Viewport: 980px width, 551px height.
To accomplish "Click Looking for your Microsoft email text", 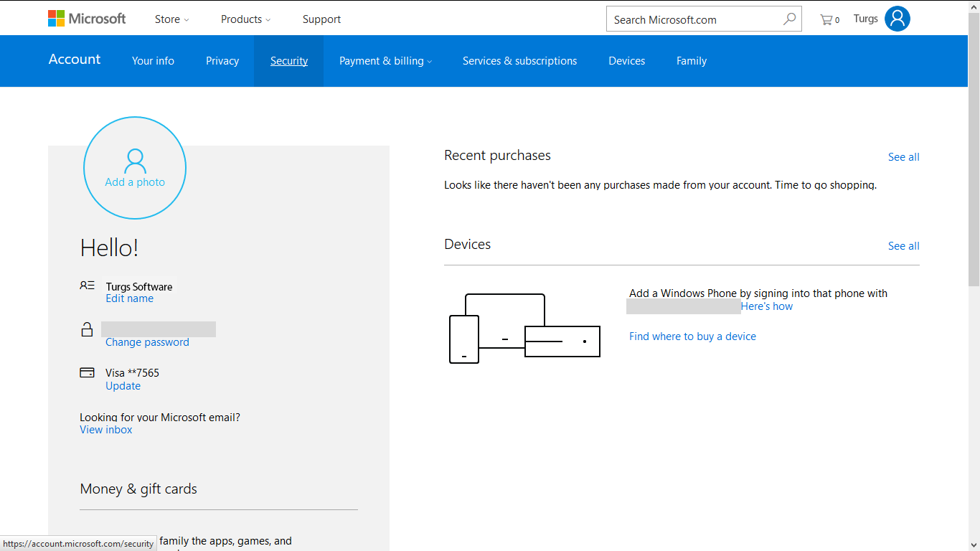I will [160, 418].
